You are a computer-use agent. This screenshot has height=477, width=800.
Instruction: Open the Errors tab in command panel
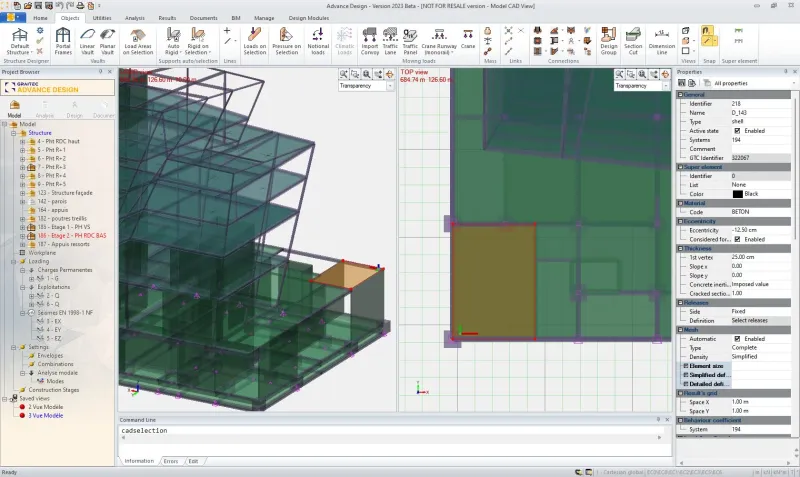(x=170, y=461)
